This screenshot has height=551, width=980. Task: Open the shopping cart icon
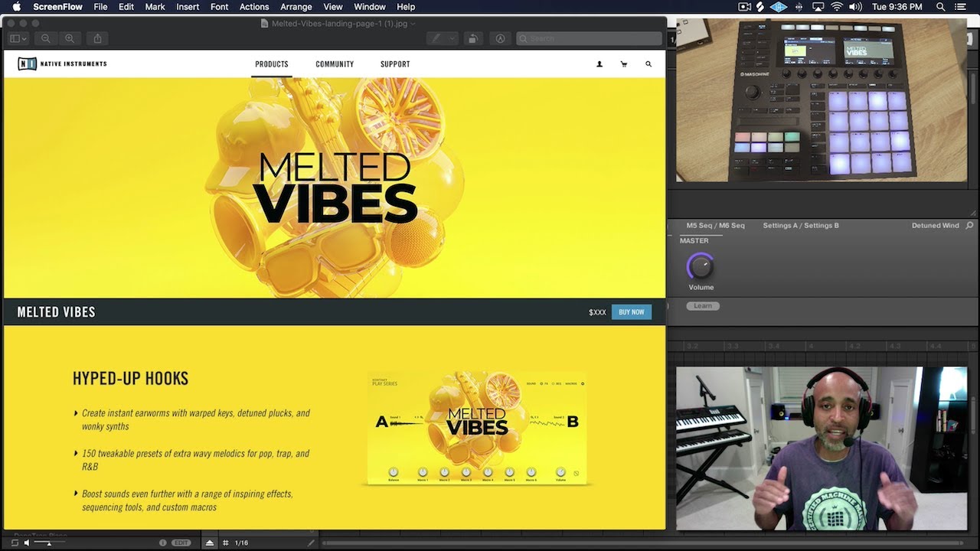pos(624,64)
